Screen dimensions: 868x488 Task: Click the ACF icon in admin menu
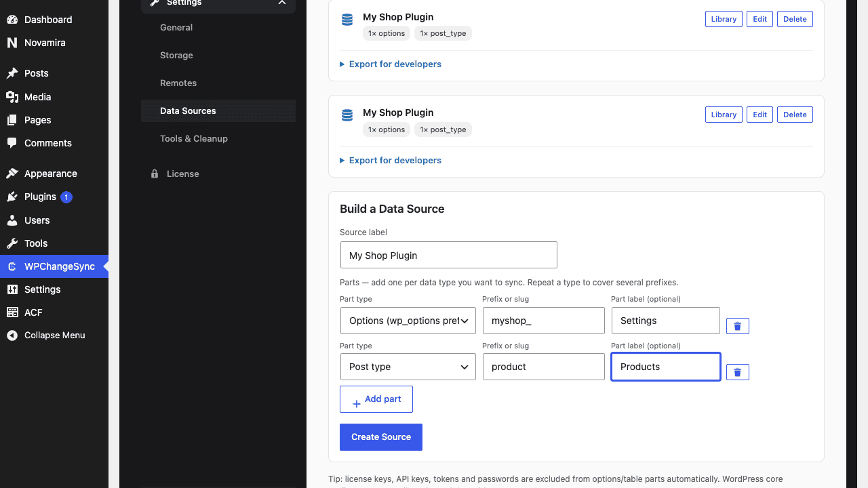(12, 312)
